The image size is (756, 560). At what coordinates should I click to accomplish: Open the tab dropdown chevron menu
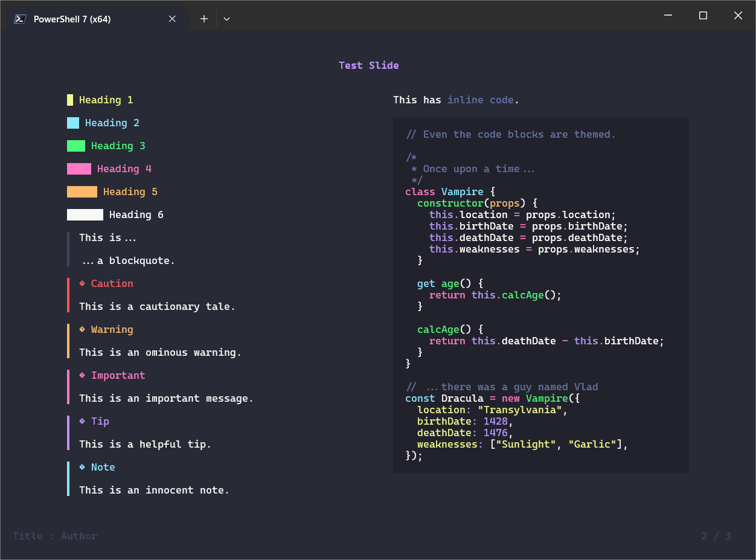pos(226,19)
